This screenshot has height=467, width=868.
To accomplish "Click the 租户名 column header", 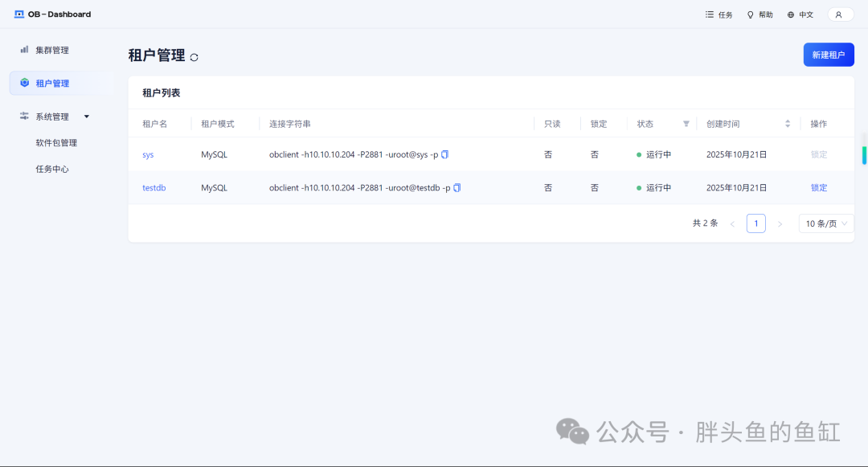I will pos(154,124).
